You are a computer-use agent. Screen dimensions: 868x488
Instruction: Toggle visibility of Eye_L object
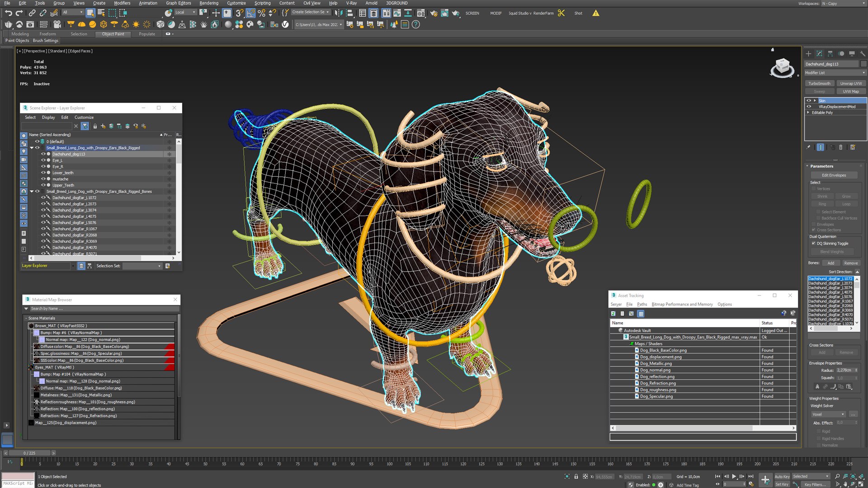[43, 160]
